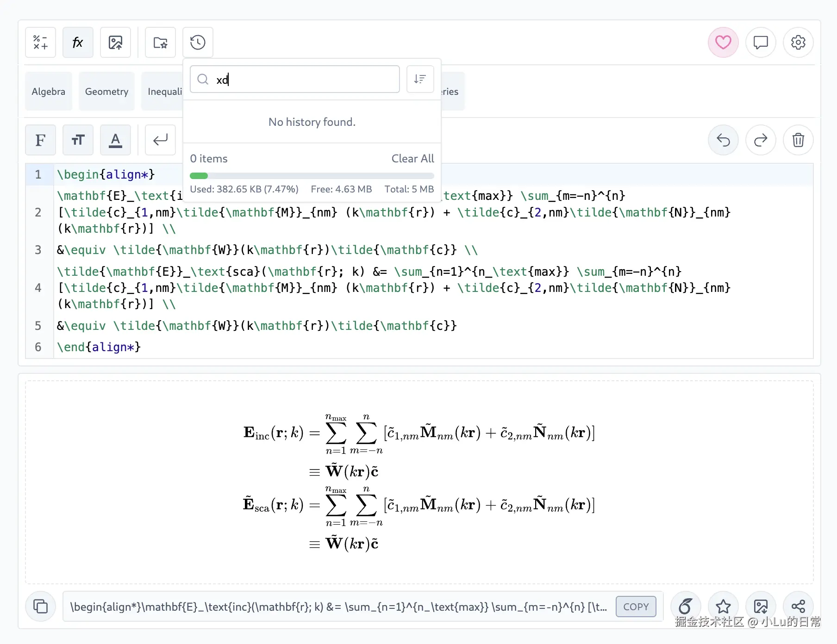Viewport: 837px width, 644px height.
Task: Open the font style F menu
Action: tap(40, 140)
